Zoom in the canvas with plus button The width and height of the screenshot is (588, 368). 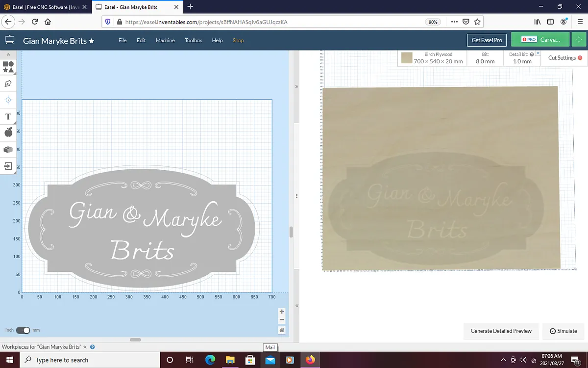pos(282,312)
